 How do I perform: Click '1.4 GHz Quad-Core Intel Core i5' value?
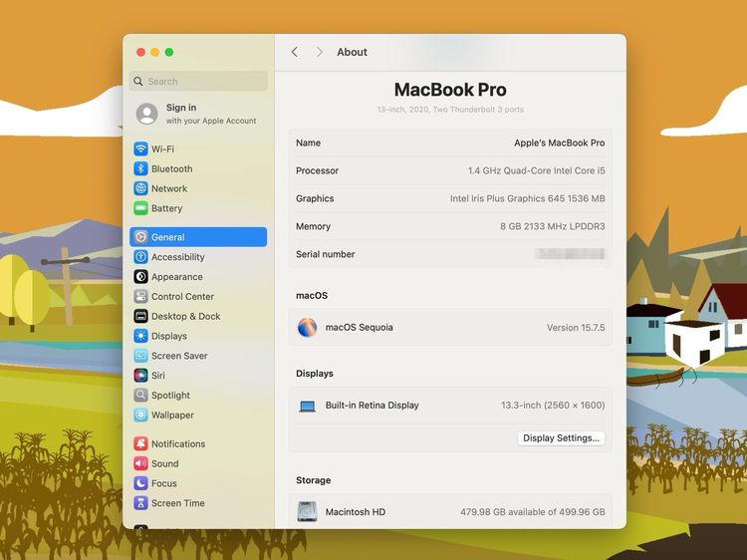coord(537,170)
